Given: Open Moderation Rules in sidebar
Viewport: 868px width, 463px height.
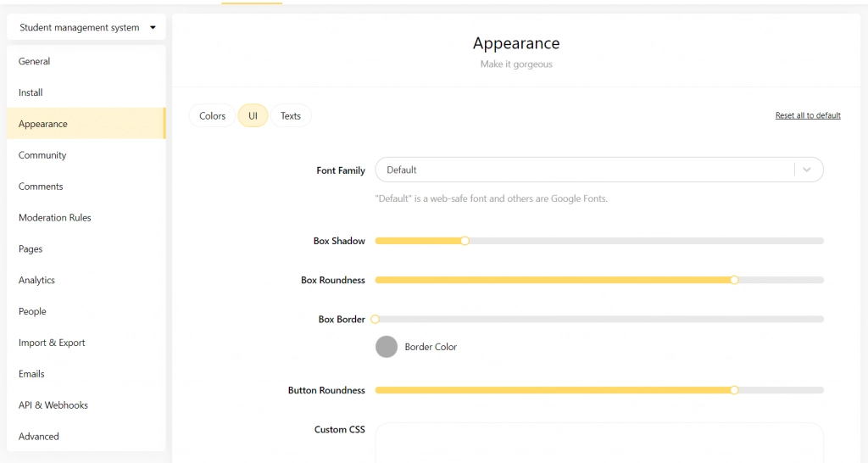Looking at the screenshot, I should pyautogui.click(x=55, y=218).
